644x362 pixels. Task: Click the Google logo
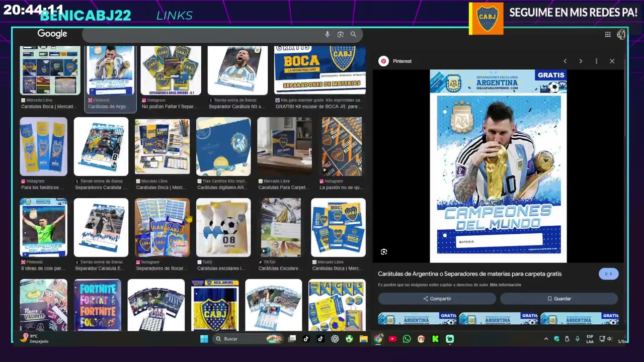[x=52, y=34]
